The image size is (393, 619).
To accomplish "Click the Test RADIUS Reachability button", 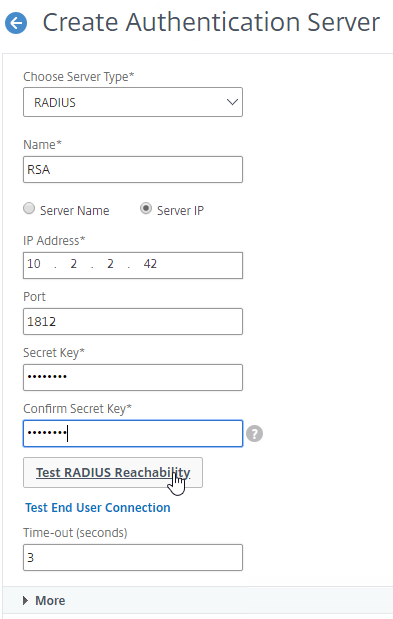I will click(x=113, y=473).
